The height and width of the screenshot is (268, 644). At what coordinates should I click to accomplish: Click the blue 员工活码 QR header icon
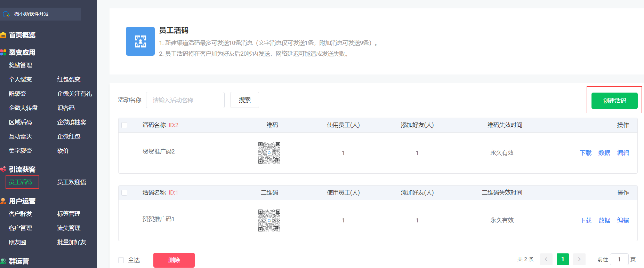coord(140,41)
